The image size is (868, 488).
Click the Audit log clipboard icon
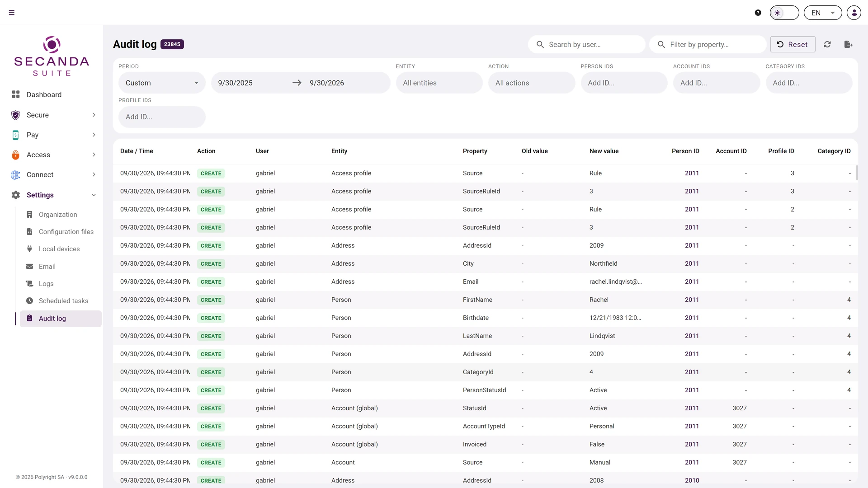tap(29, 318)
